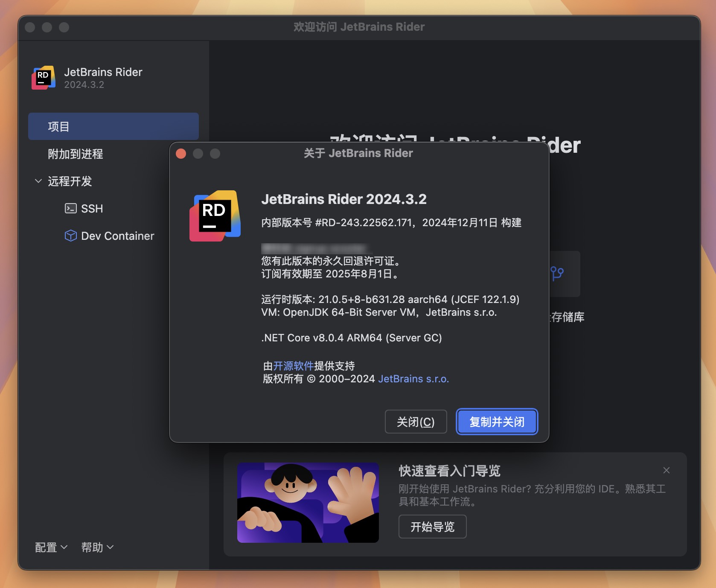Select SSH under remote development
The height and width of the screenshot is (588, 716).
92,209
